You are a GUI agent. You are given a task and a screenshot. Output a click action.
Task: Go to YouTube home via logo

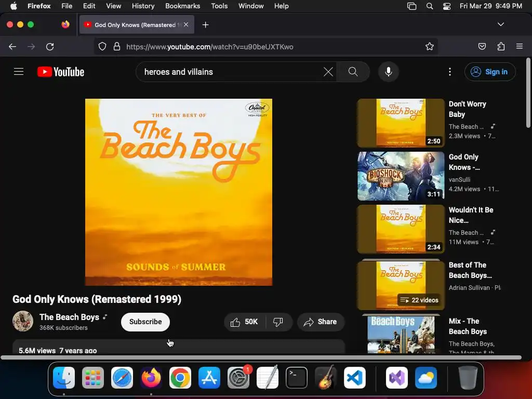[x=61, y=72]
